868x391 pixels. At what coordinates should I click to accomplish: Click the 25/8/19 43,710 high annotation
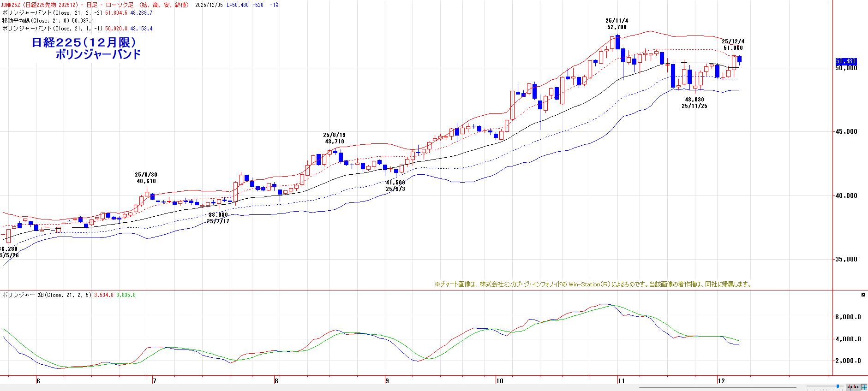click(x=334, y=138)
